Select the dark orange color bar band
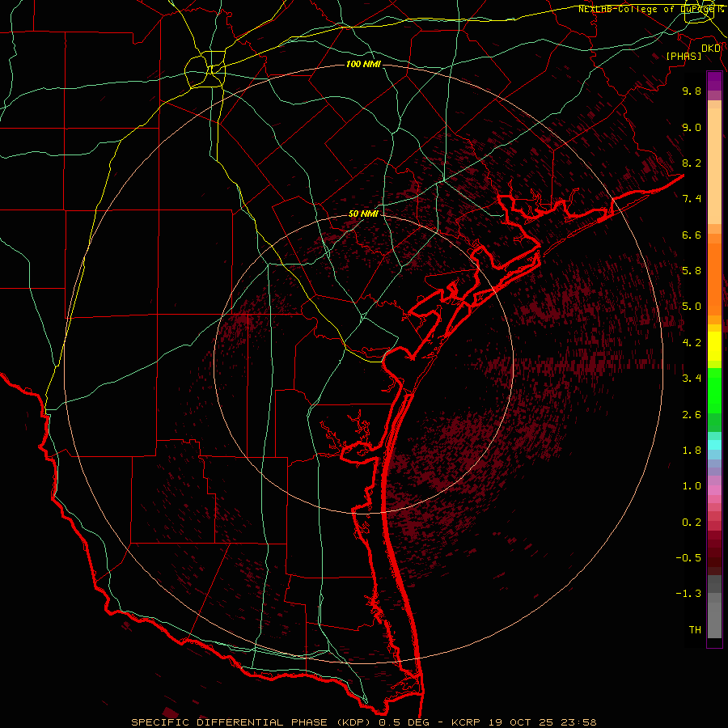Viewport: 728px width, 728px height. click(x=714, y=280)
